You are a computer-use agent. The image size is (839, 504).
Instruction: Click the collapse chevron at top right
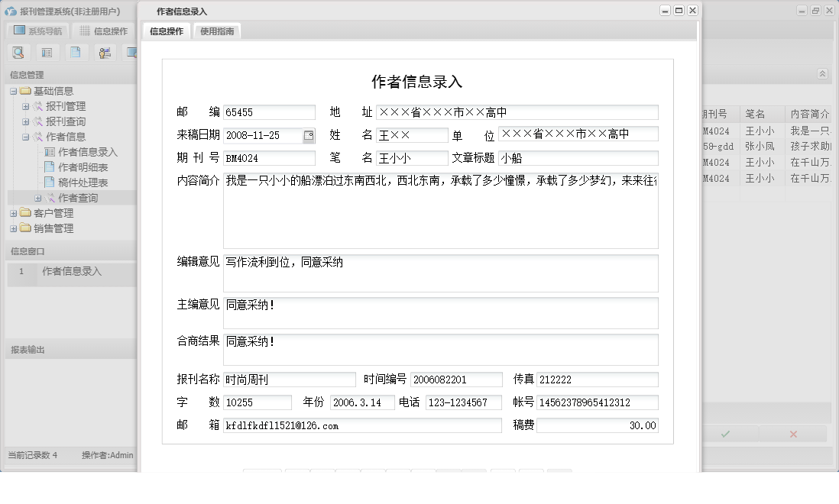coord(823,74)
